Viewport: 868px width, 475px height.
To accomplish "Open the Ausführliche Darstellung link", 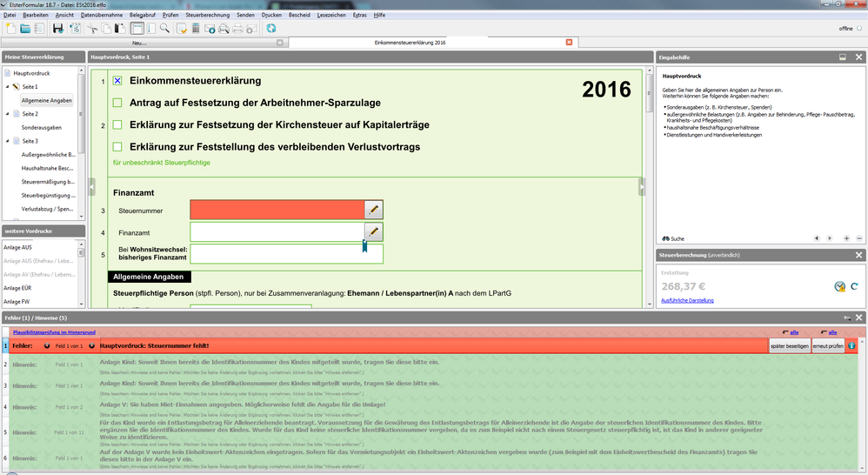I will tap(687, 300).
